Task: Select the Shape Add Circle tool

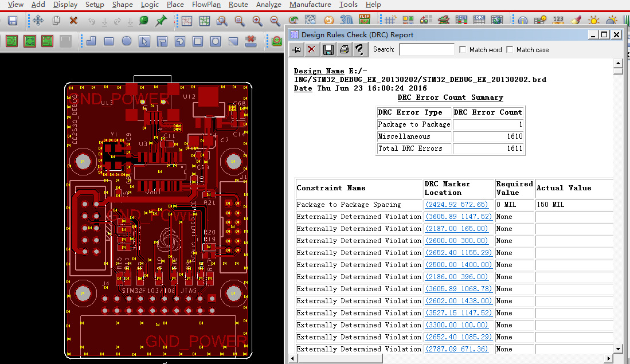Action: coord(127,41)
